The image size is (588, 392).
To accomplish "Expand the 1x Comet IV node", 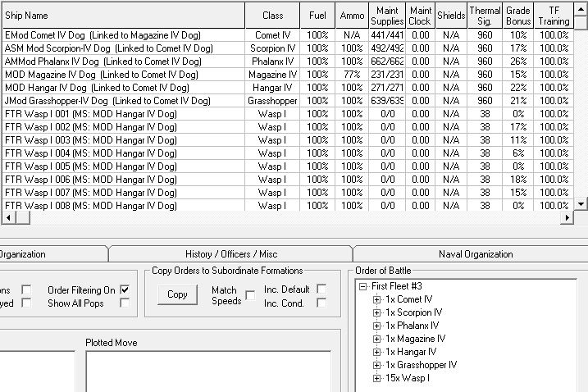I will tap(377, 299).
